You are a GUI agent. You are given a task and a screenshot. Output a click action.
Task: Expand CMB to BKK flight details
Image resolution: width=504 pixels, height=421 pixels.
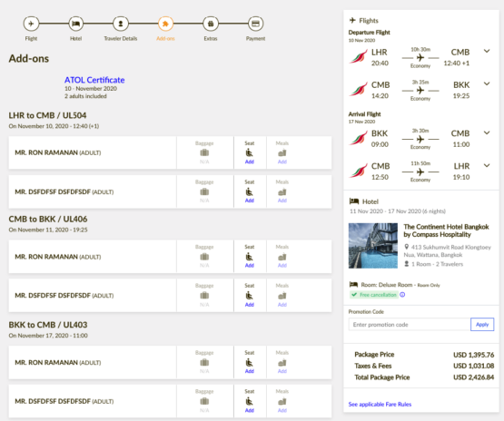[487, 83]
